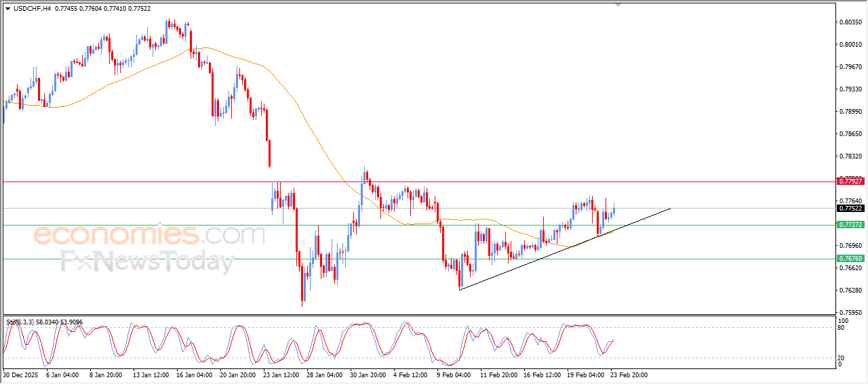Viewport: 868px width, 384px height.
Task: Select the red 0.77927 price label
Action: 850,182
